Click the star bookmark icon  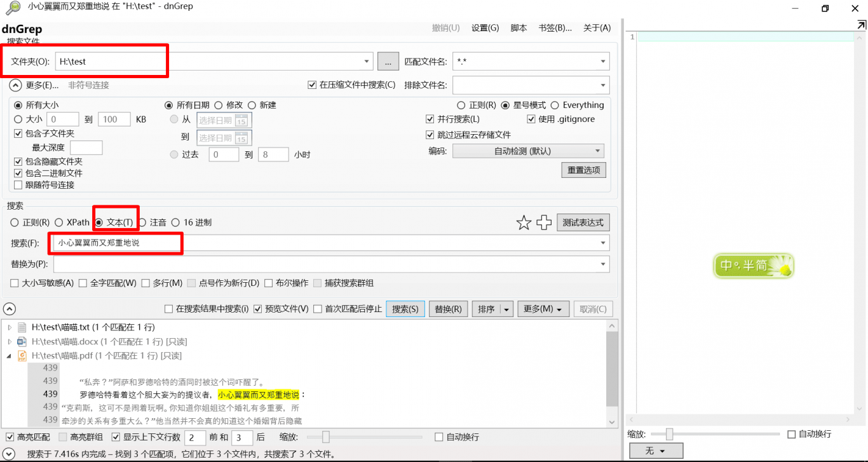(524, 222)
